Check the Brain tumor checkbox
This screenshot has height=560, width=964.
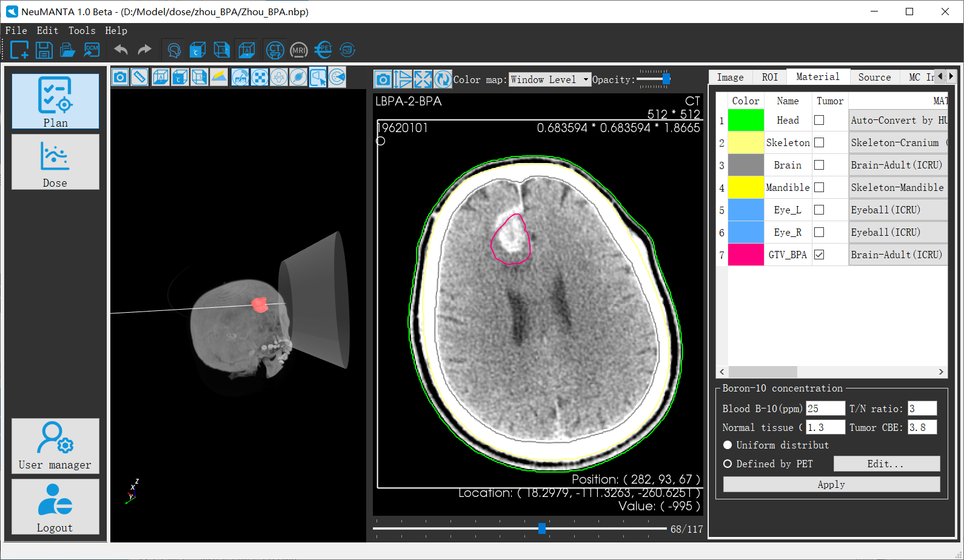click(x=819, y=165)
